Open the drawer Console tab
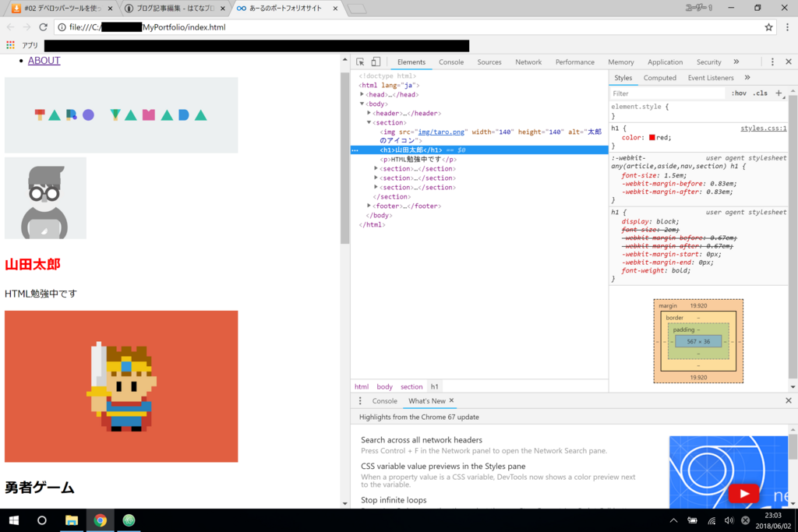798x532 pixels. click(x=384, y=401)
